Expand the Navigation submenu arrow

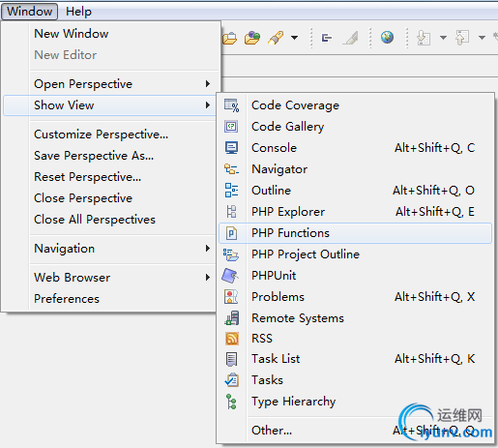coord(208,249)
